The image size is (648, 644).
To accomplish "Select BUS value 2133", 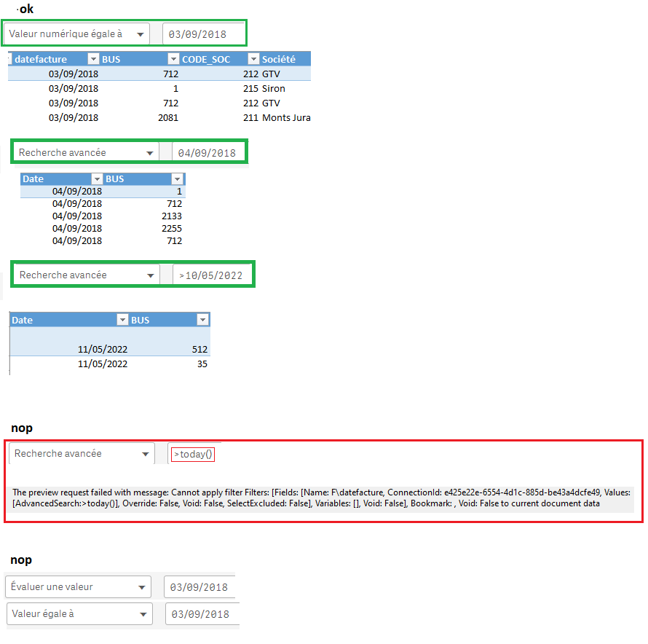I will tap(172, 216).
